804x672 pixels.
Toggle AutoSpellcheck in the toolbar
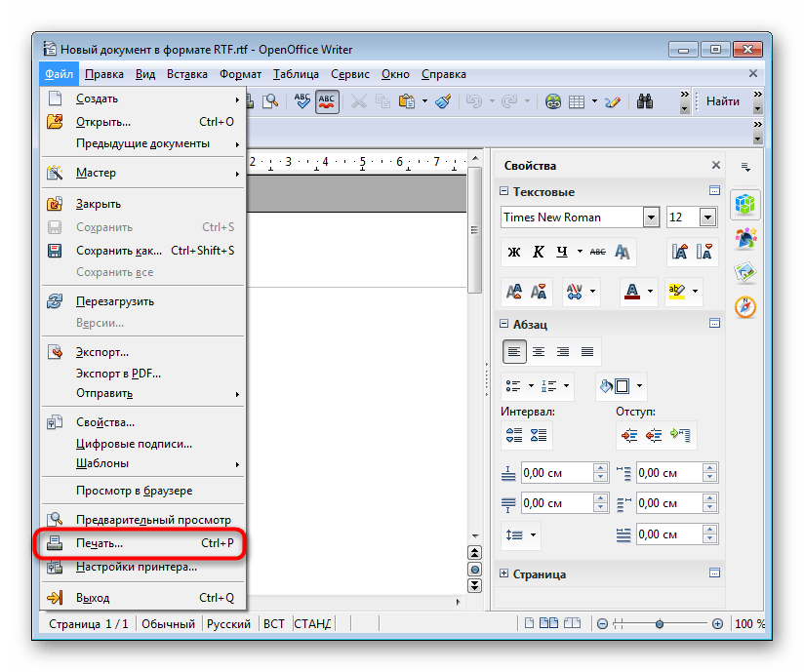point(327,100)
